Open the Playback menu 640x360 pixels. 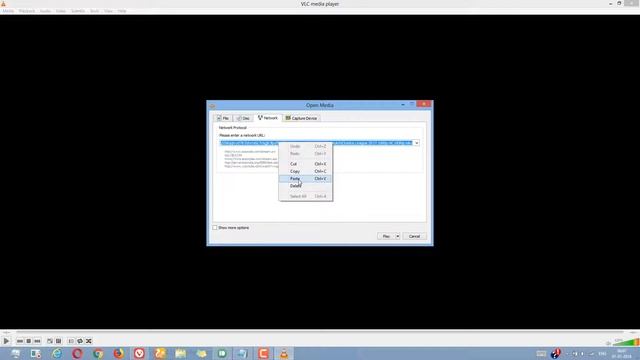coord(27,11)
